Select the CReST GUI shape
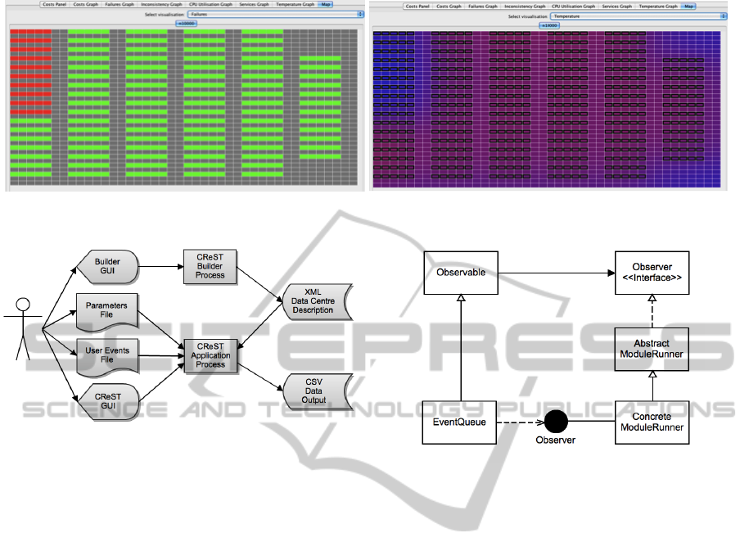749x560 pixels. (x=107, y=399)
